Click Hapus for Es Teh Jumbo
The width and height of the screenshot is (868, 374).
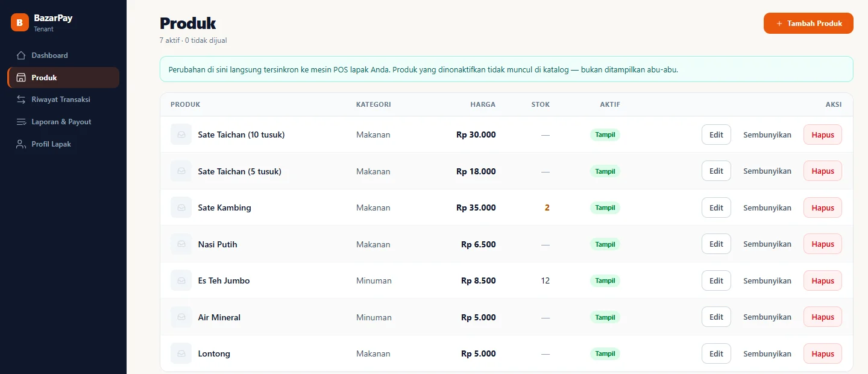(x=823, y=280)
